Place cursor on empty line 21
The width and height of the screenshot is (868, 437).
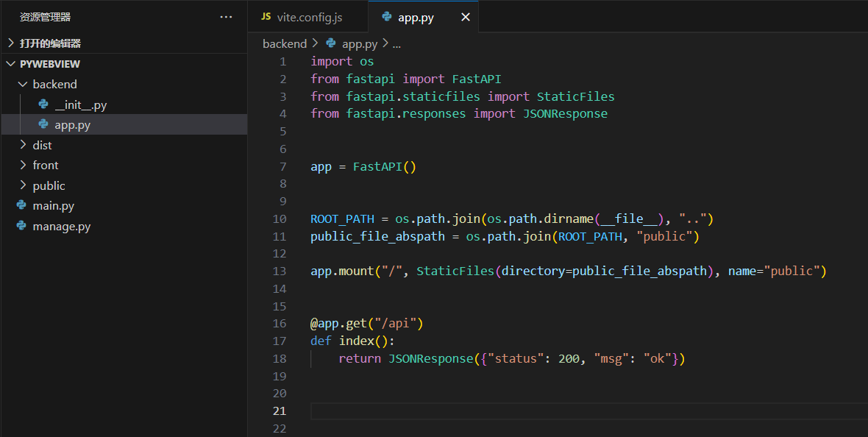(x=589, y=411)
